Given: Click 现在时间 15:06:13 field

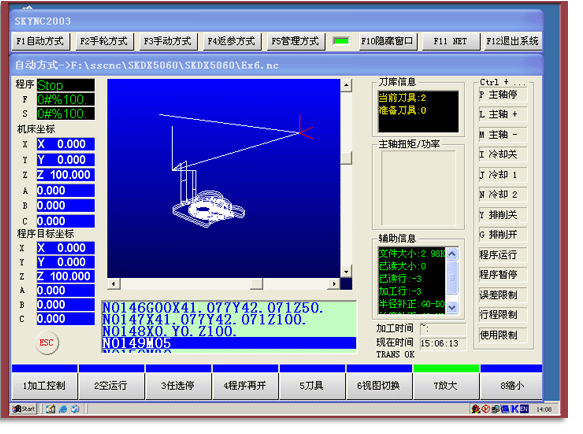Looking at the screenshot, I should point(442,343).
